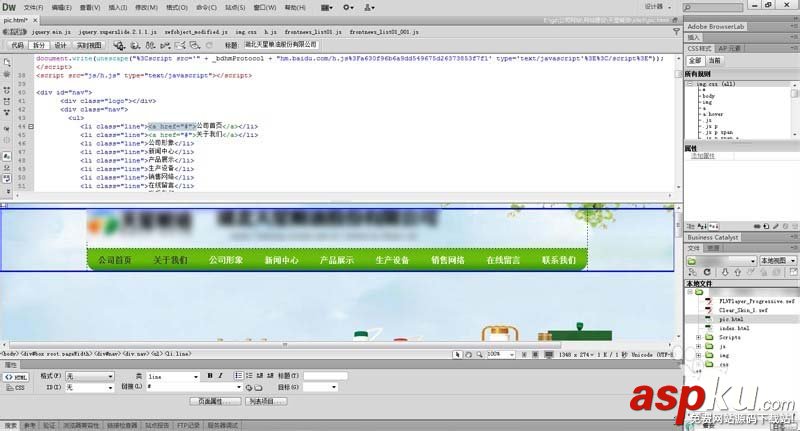This screenshot has height=431, width=800.
Task: Switch properties to HTML mode
Action: tap(16, 377)
